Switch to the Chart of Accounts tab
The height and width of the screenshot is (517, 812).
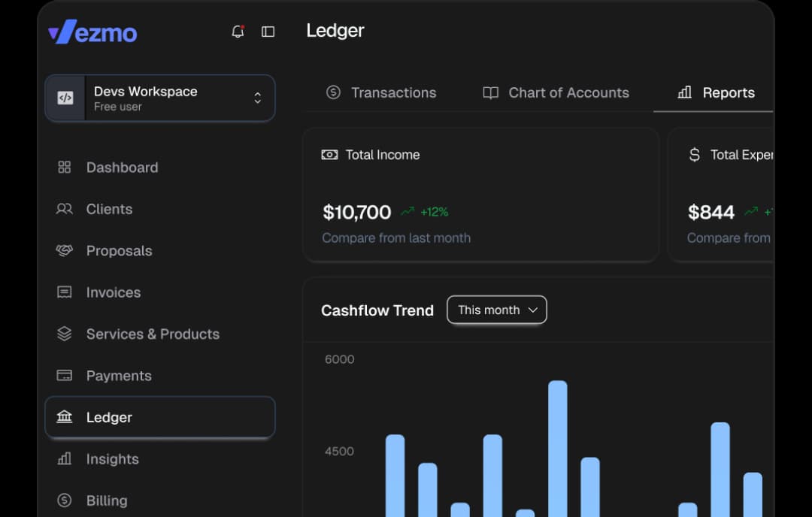(x=556, y=92)
